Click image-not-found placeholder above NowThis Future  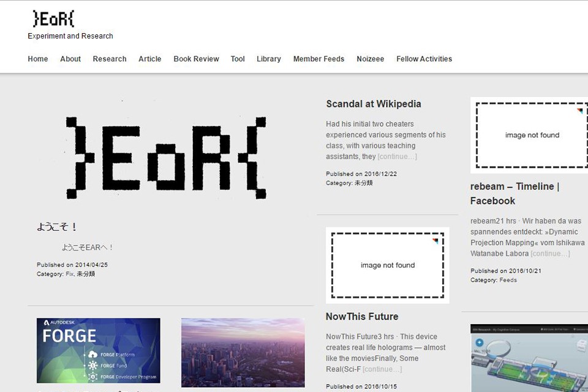click(x=387, y=265)
